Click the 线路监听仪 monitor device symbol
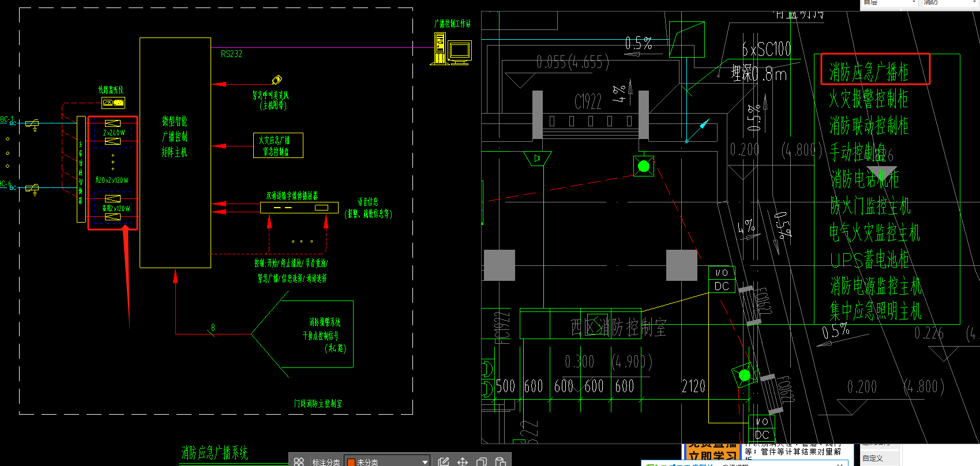This screenshot has width=980, height=466. 113,103
